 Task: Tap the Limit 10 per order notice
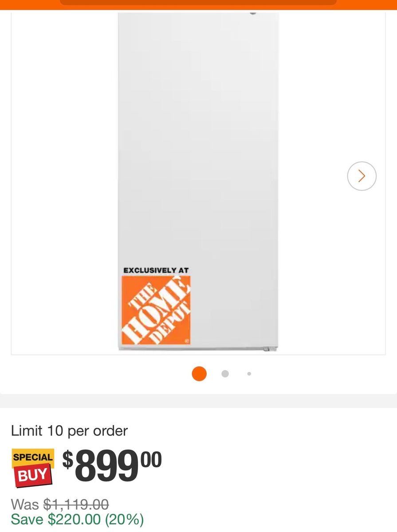point(70,430)
